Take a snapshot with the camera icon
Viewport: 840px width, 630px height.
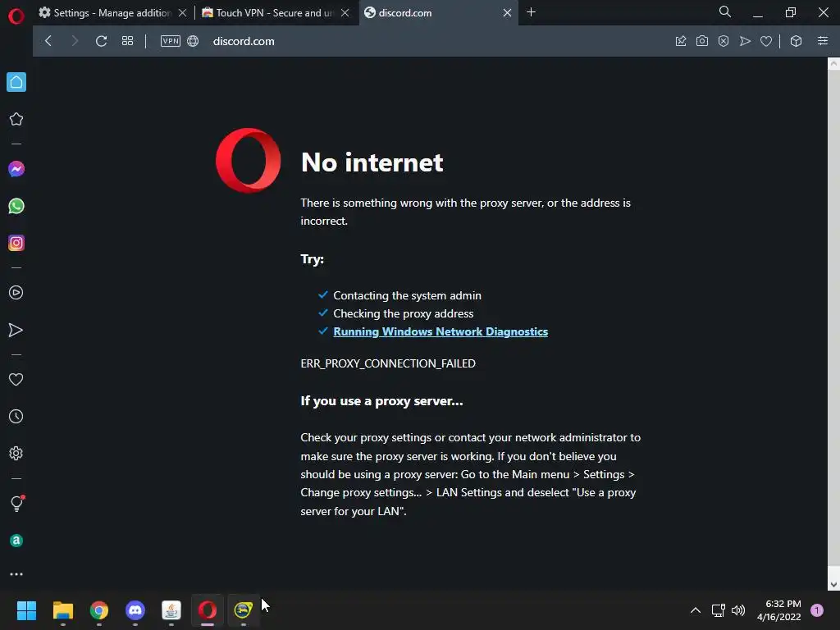[702, 41]
